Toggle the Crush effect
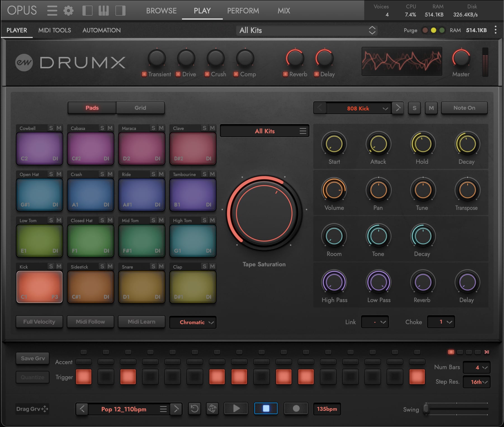The image size is (504, 427). pyautogui.click(x=207, y=74)
